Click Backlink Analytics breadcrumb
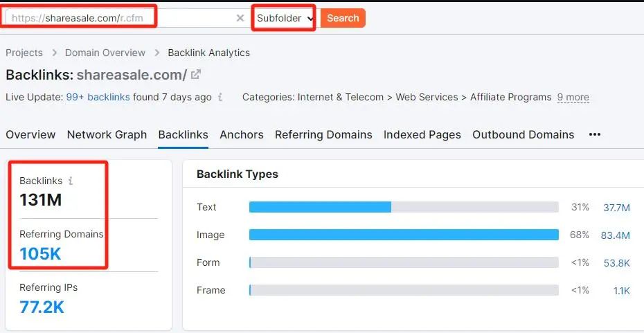The height and width of the screenshot is (333, 644). pos(208,53)
